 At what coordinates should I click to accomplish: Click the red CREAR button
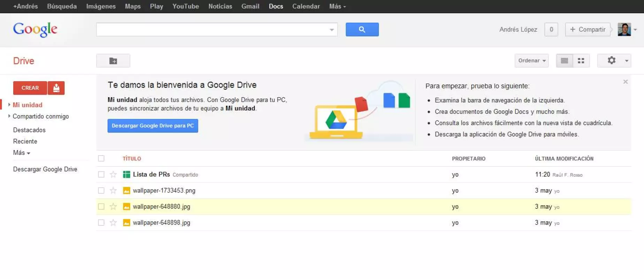(x=30, y=88)
